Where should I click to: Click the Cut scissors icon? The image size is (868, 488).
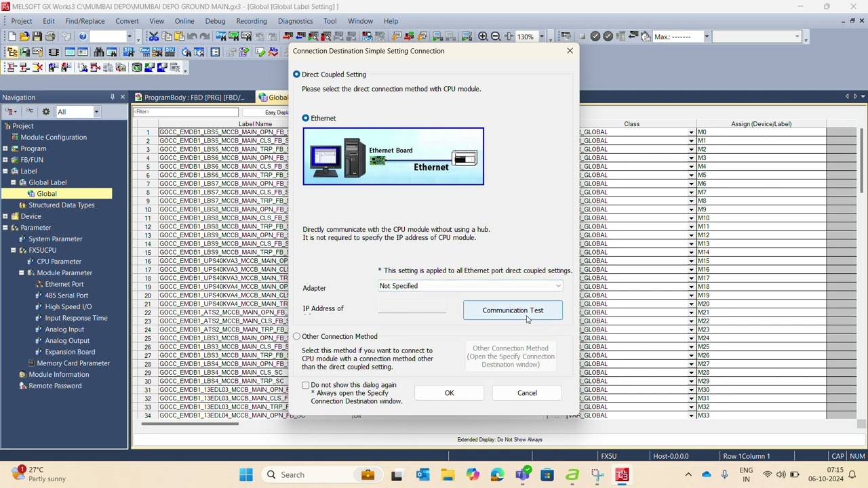click(153, 37)
